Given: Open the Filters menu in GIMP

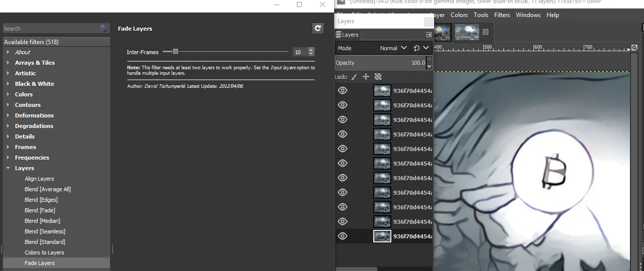Looking at the screenshot, I should pyautogui.click(x=502, y=15).
